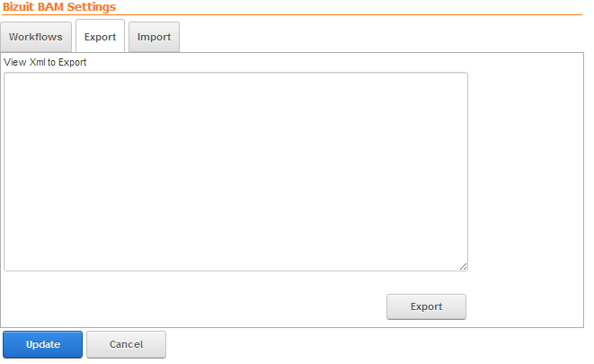Dismiss the dialog with Cancel

point(126,344)
